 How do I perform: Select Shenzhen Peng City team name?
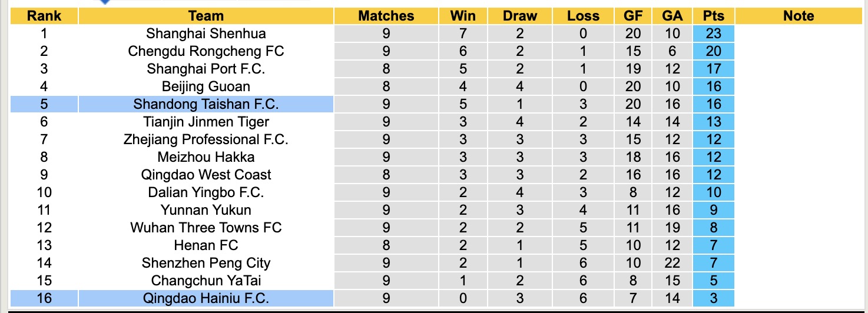pos(206,263)
